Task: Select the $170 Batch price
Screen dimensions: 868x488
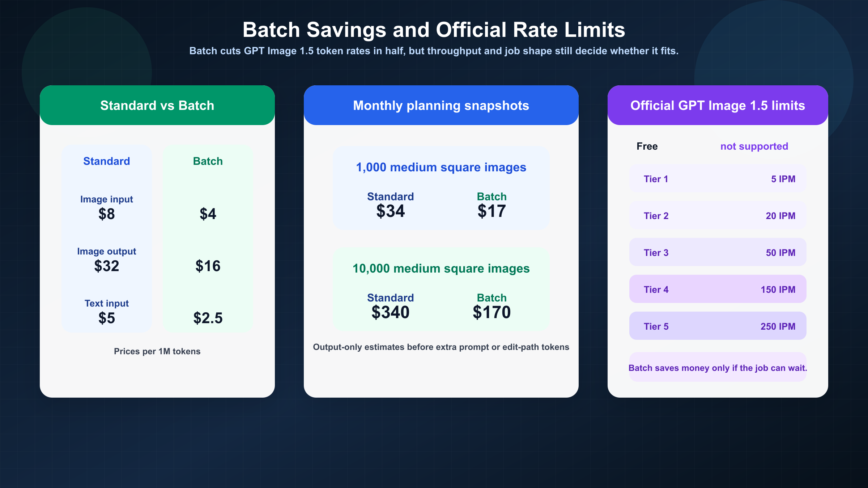Action: click(x=492, y=312)
